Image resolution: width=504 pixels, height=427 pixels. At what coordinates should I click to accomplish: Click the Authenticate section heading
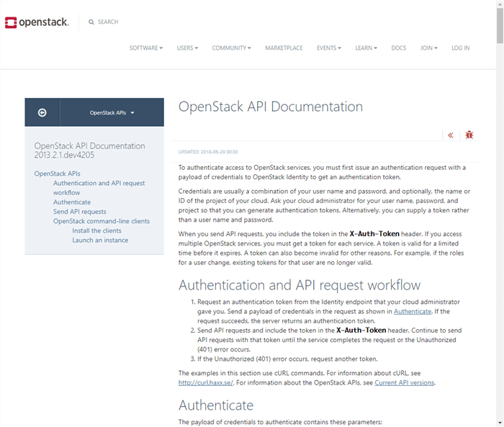pos(216,405)
